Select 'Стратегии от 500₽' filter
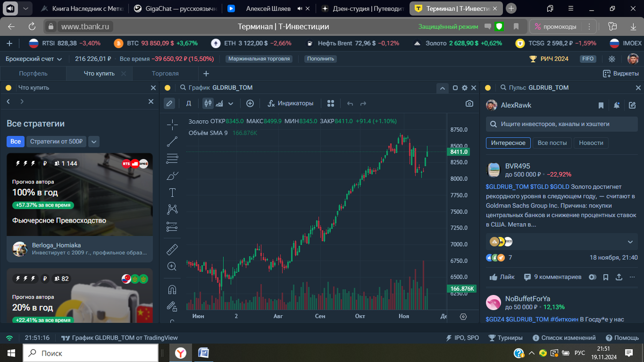644x362 pixels. click(x=56, y=142)
